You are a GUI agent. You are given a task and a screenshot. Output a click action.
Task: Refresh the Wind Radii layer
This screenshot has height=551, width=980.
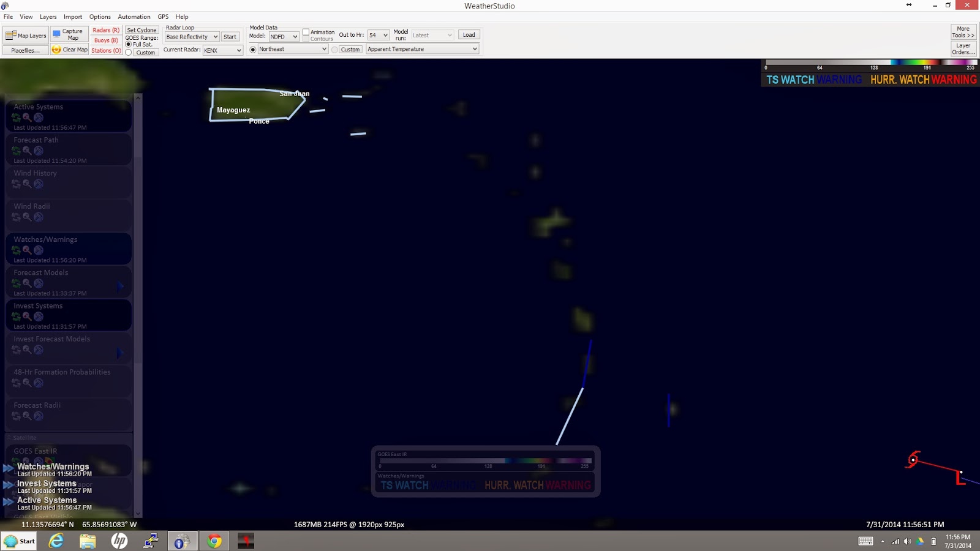17,217
